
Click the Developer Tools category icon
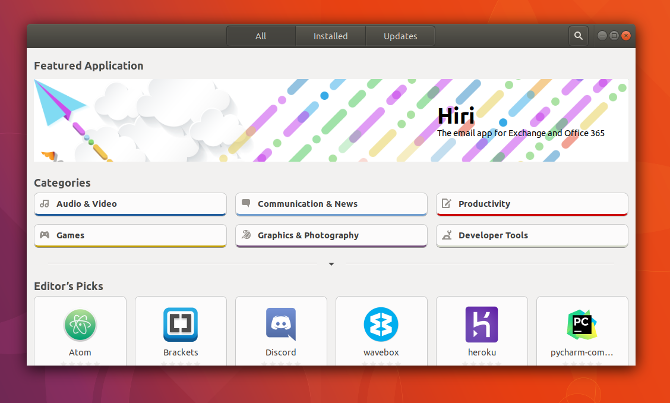coord(447,235)
